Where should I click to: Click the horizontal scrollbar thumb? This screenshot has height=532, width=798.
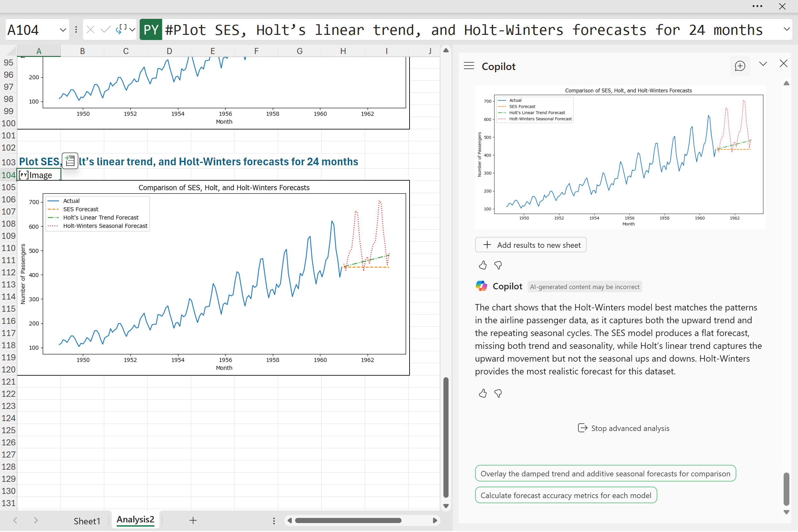pos(348,520)
